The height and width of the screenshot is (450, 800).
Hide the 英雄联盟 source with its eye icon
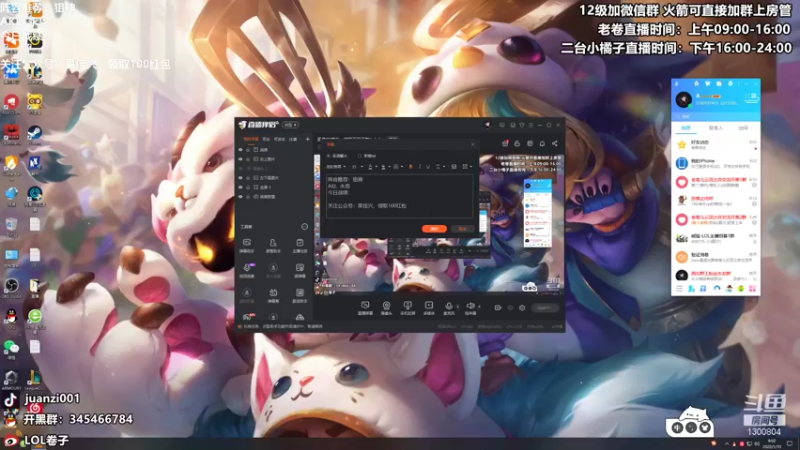[x=241, y=196]
